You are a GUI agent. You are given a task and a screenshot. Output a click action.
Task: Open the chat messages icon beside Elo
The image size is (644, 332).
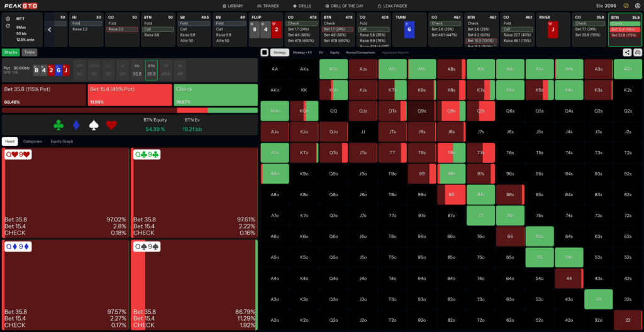click(626, 6)
